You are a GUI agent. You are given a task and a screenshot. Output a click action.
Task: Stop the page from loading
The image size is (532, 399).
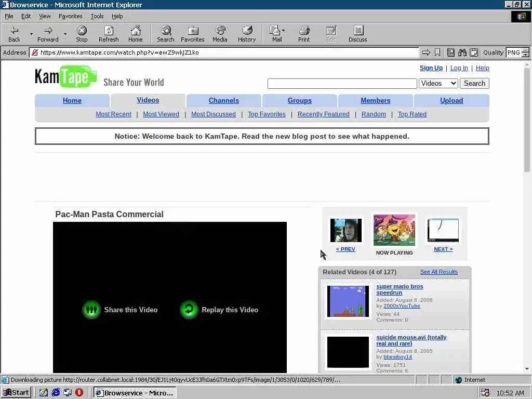82,34
